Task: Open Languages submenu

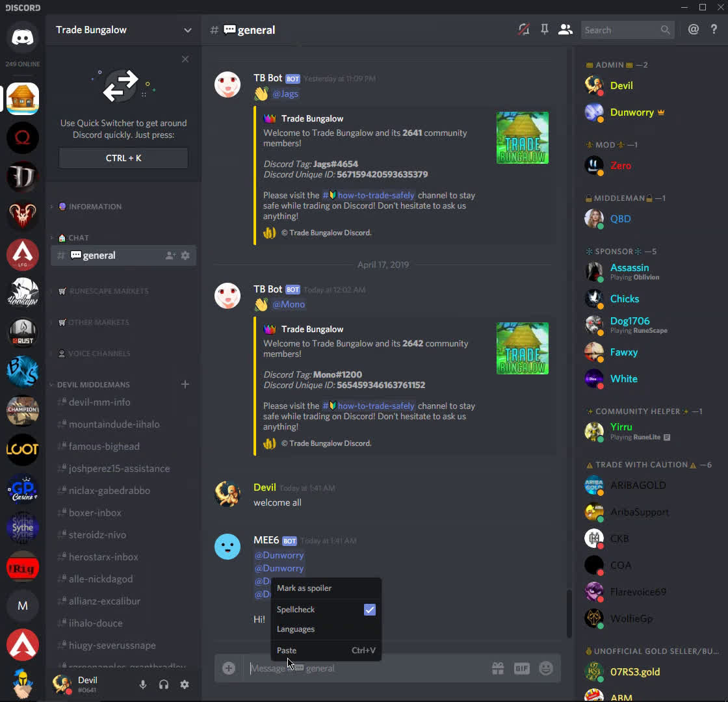Action: [x=326, y=629]
